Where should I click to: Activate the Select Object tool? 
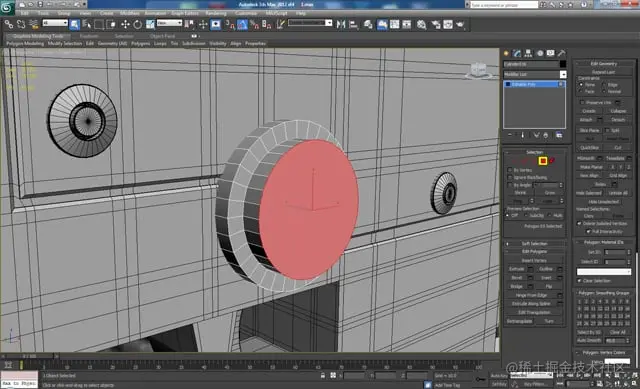pyautogui.click(x=75, y=24)
